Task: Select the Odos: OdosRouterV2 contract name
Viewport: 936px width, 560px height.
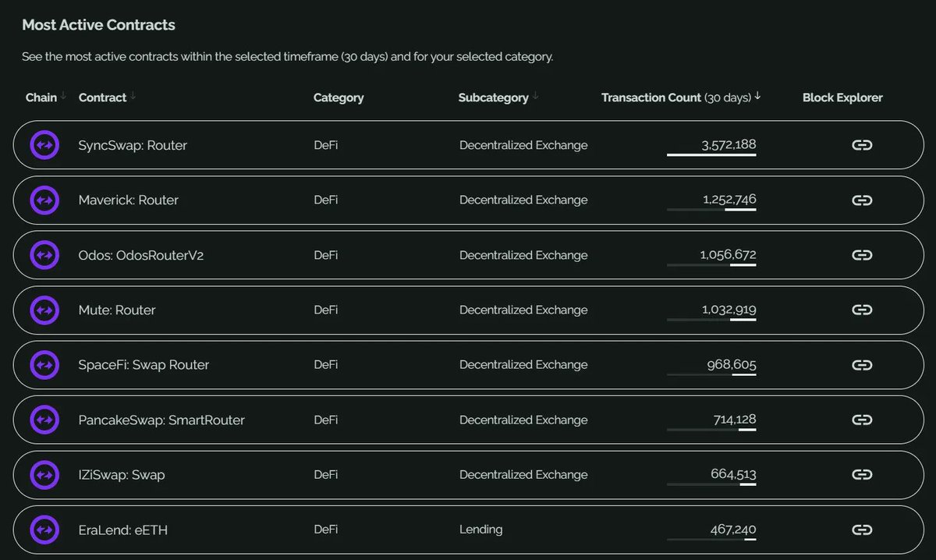Action: (x=141, y=255)
